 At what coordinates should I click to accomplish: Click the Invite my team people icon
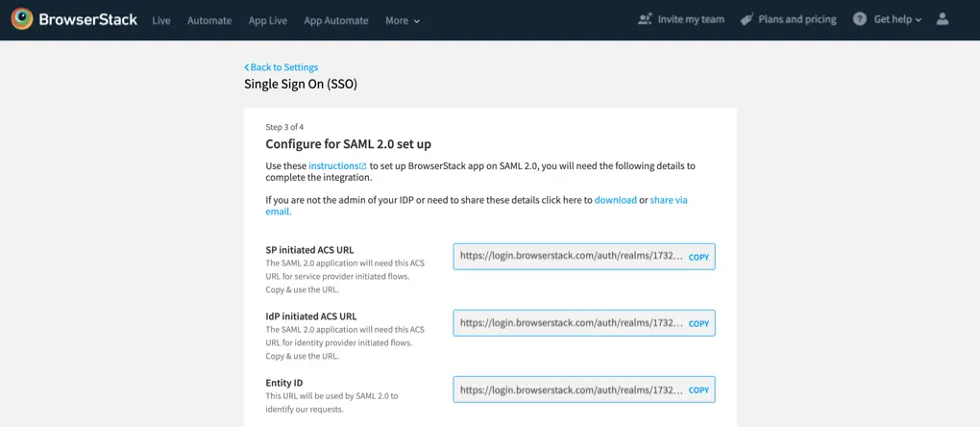click(645, 19)
